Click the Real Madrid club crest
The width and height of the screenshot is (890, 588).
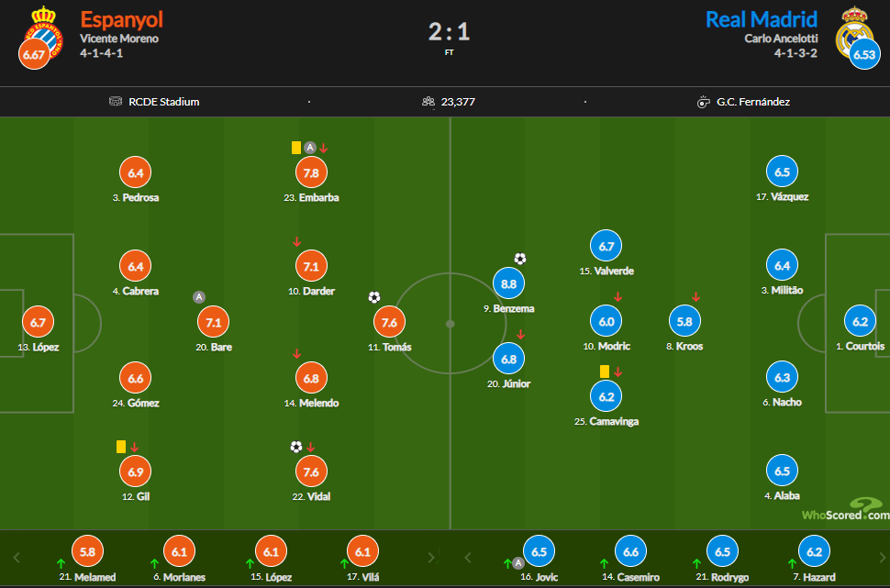(853, 32)
